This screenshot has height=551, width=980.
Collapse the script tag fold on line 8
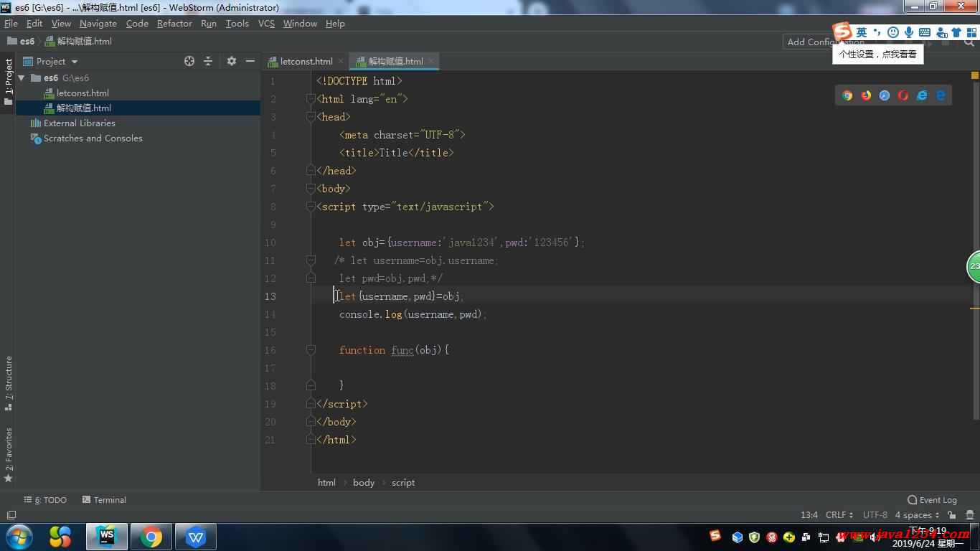311,207
